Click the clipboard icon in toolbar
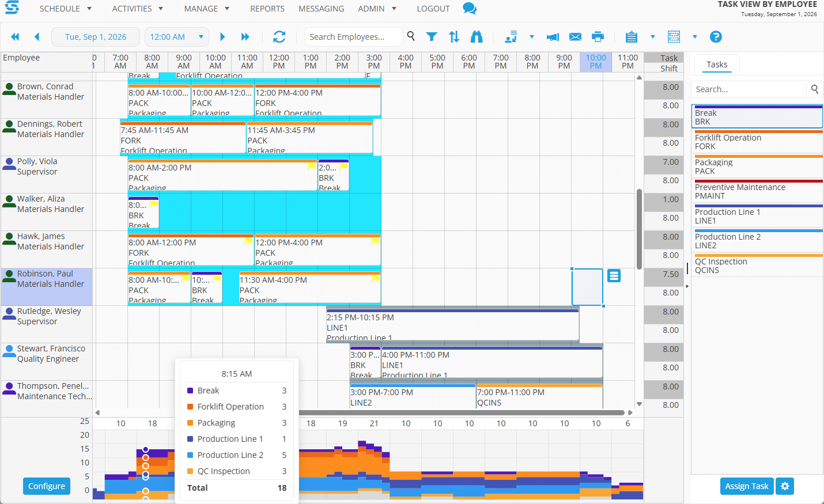 [632, 37]
